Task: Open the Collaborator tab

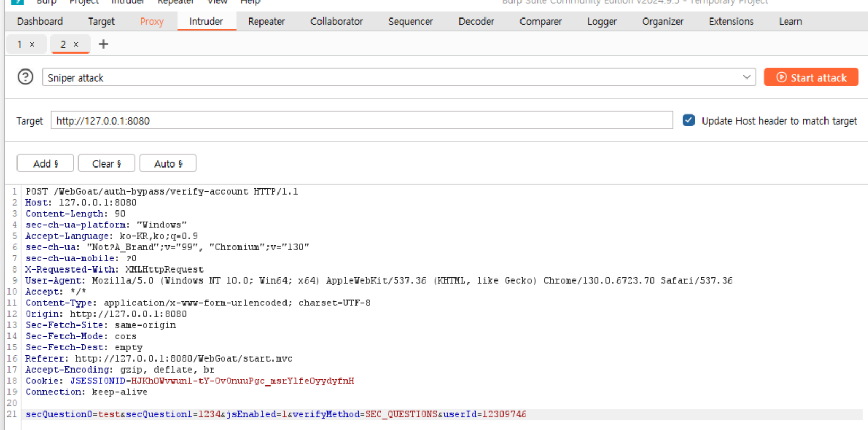Action: 337,22
